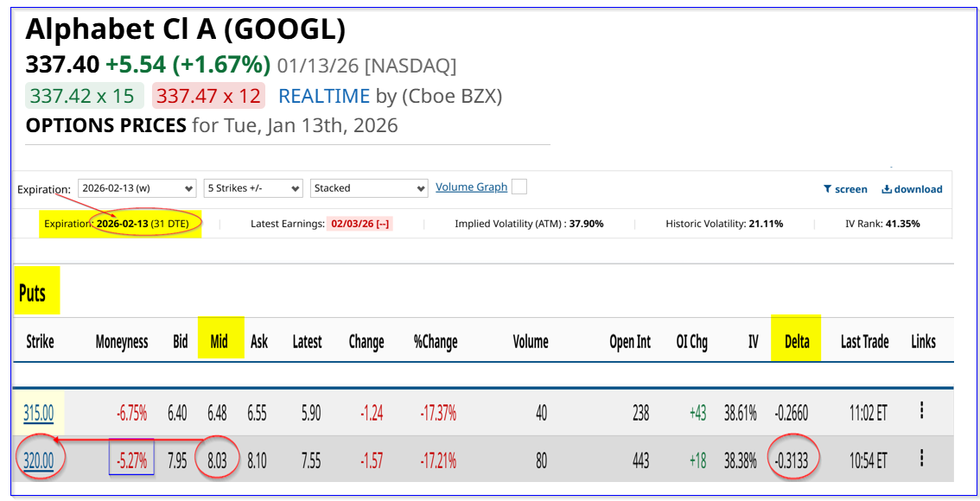
Task: Toggle the Volume Graph checkbox
Action: tap(519, 187)
